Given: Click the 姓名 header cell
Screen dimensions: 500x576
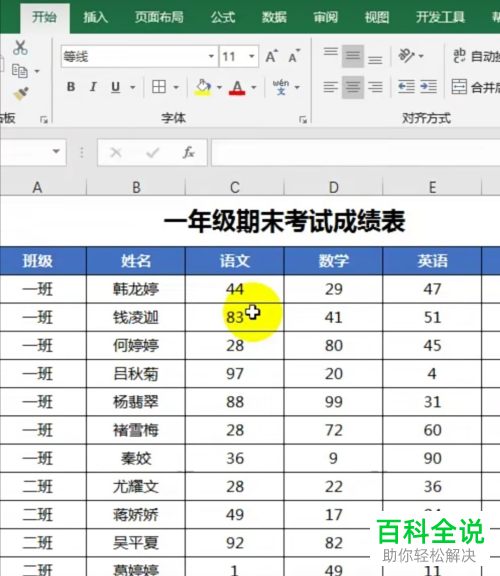Looking at the screenshot, I should click(x=136, y=261).
